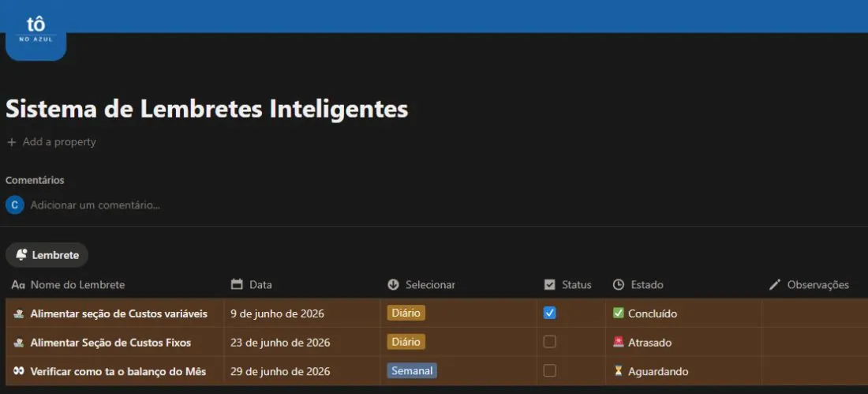Click the plus icon beside Add a property
The width and height of the screenshot is (868, 394).
(12, 142)
